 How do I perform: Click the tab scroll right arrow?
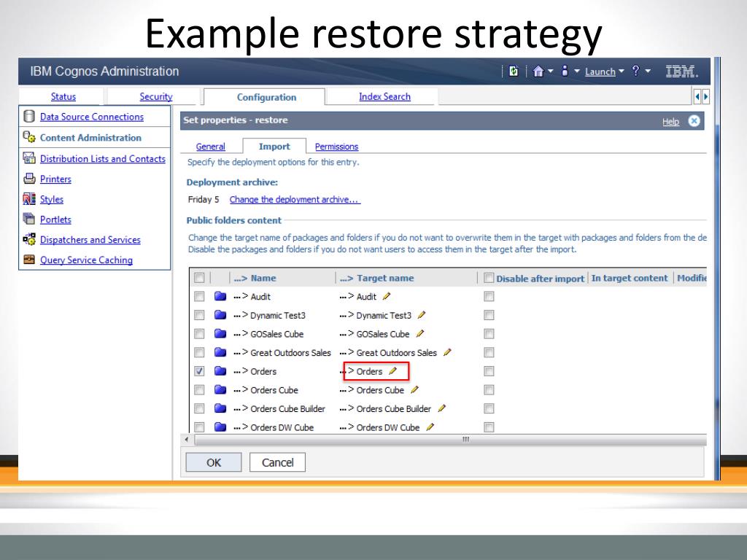click(x=705, y=97)
